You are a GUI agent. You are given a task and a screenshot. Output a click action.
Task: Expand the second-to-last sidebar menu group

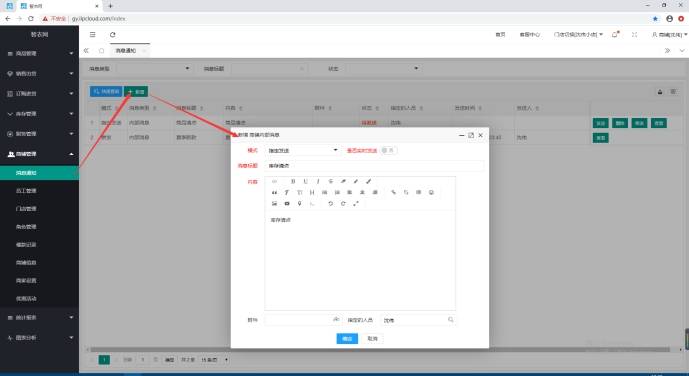click(x=40, y=317)
